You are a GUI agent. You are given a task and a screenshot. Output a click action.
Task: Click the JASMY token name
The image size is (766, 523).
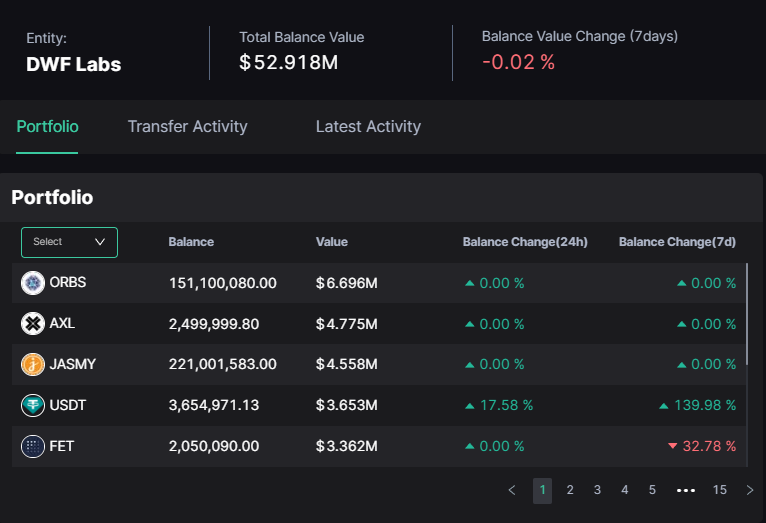coord(73,364)
